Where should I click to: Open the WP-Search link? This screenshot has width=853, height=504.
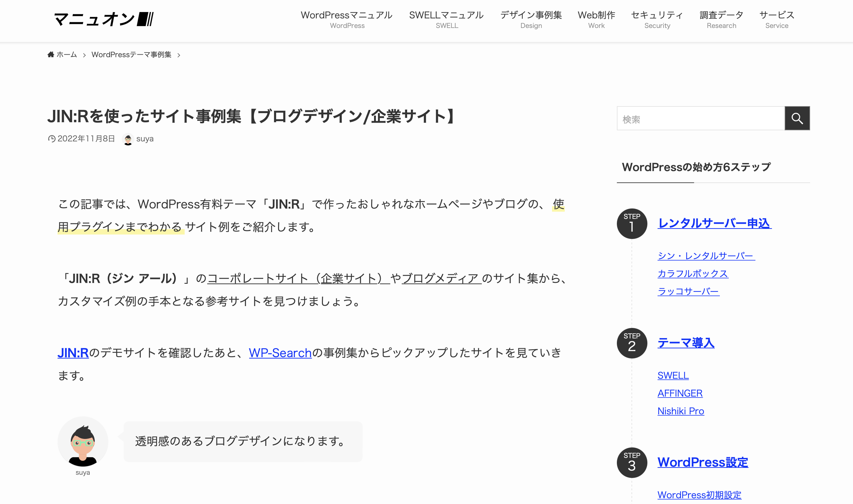(280, 353)
